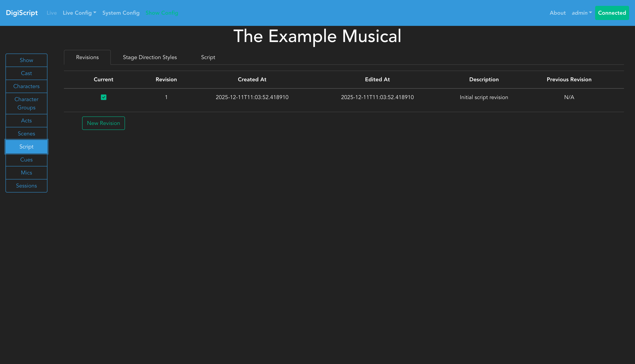Image resolution: width=635 pixels, height=364 pixels.
Task: Click the New Revision button
Action: (x=103, y=123)
